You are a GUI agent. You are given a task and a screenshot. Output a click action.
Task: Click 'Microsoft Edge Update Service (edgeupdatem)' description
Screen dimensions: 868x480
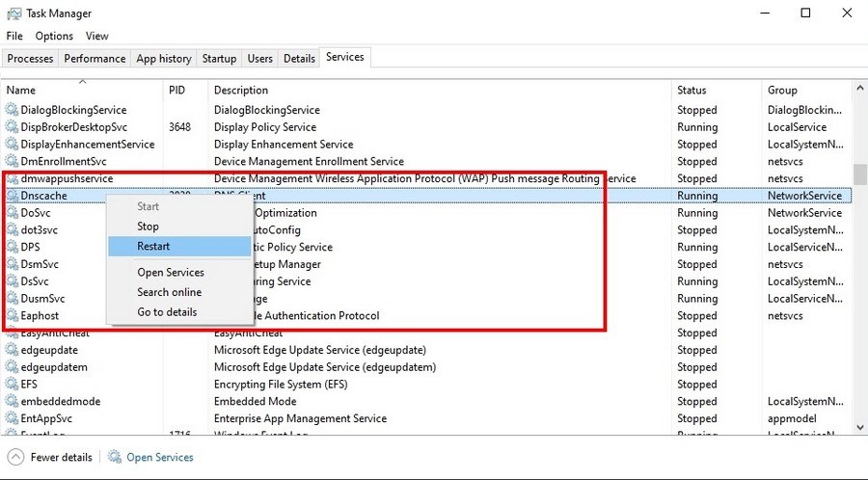325,367
